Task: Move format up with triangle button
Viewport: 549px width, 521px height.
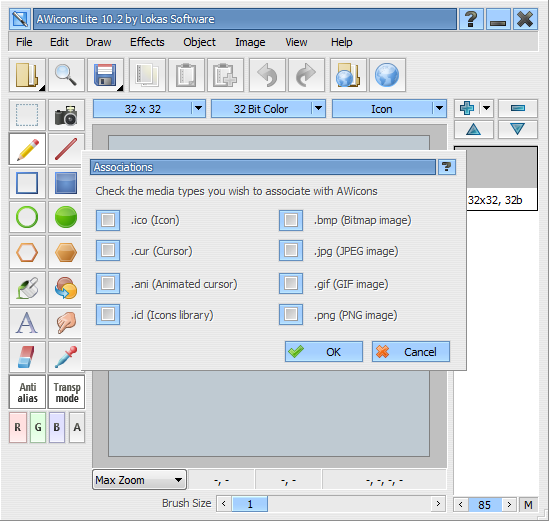Action: (473, 129)
